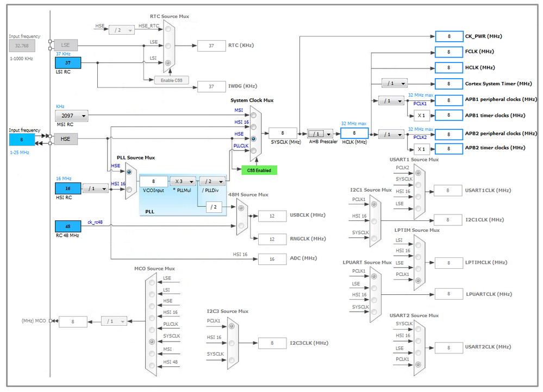The height and width of the screenshot is (392, 543).
Task: Select SYSCLK in MCO Source Mux
Action: (152, 342)
